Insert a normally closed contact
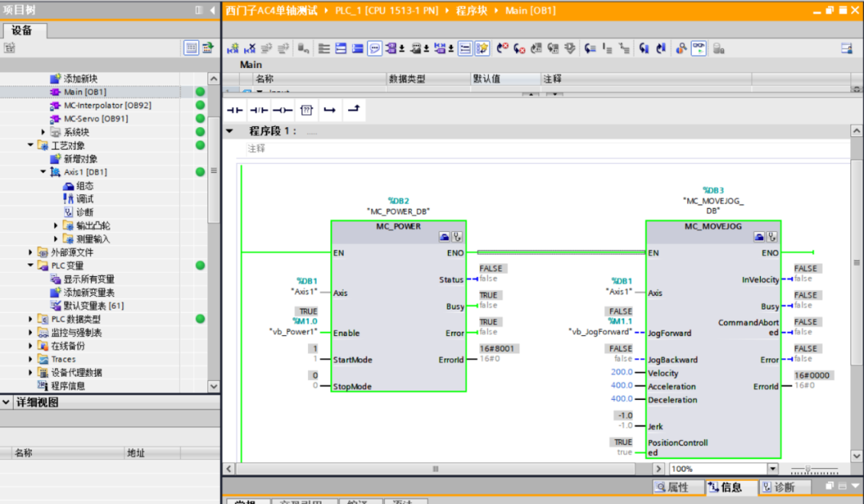Screen dimensions: 864x504 (x=258, y=110)
